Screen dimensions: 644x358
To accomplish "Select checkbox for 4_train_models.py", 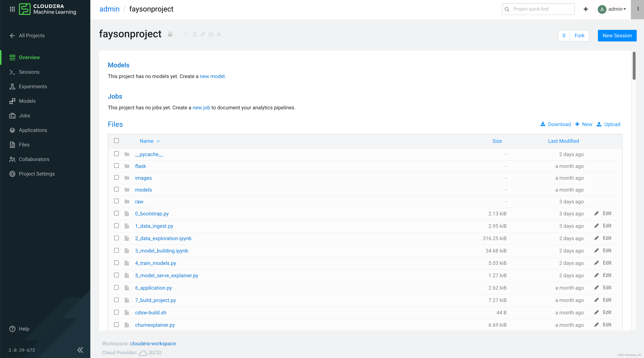I will pyautogui.click(x=116, y=263).
